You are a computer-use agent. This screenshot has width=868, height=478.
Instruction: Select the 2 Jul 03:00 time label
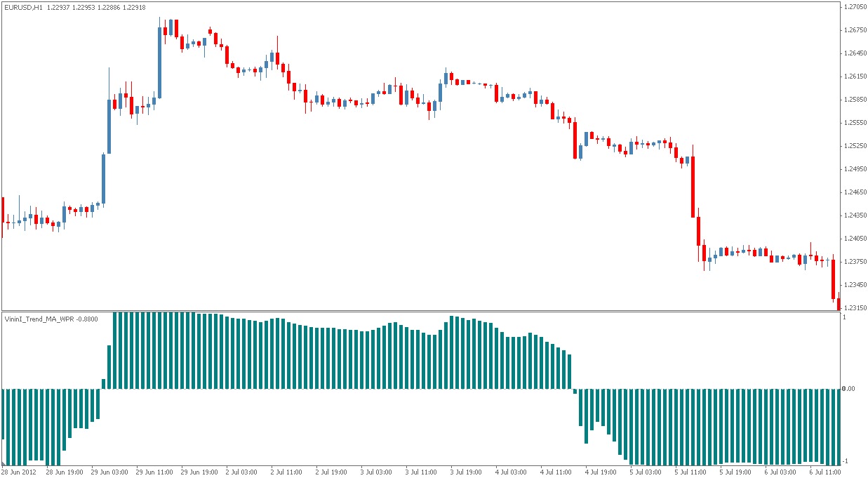[x=243, y=472]
